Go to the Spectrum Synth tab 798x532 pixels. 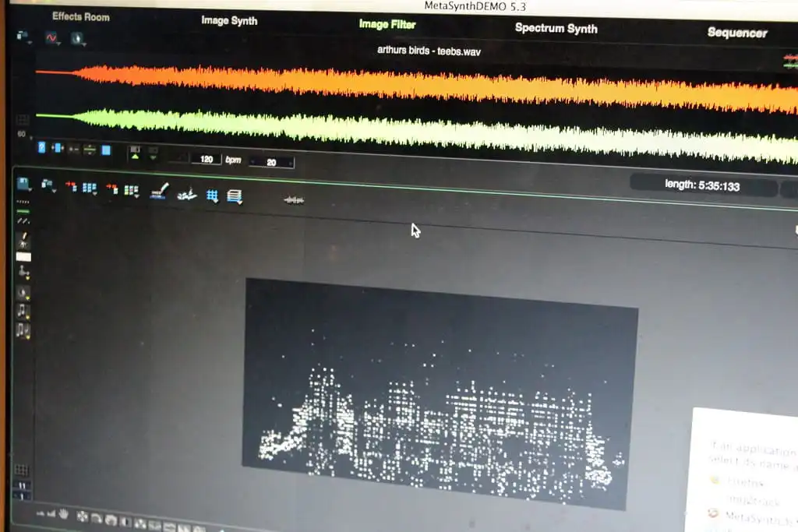coord(556,29)
